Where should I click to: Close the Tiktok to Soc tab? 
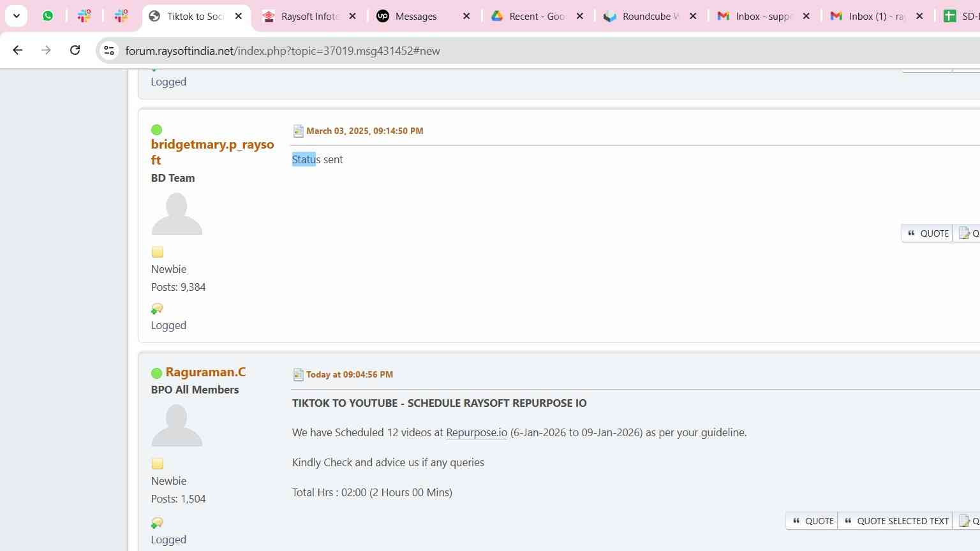[239, 16]
